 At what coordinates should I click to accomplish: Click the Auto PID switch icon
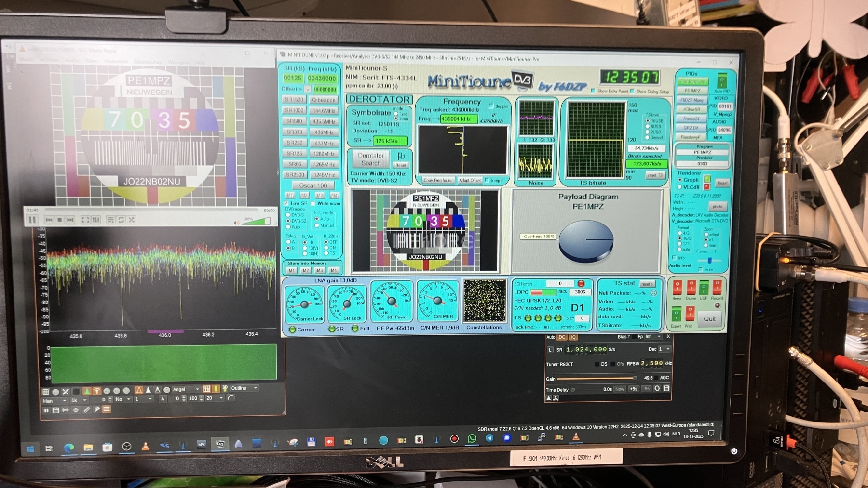(x=721, y=80)
